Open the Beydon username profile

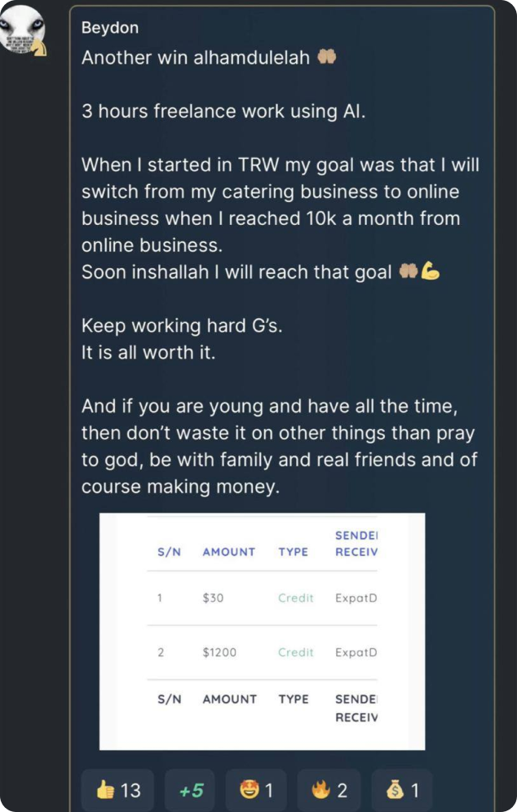pos(110,28)
